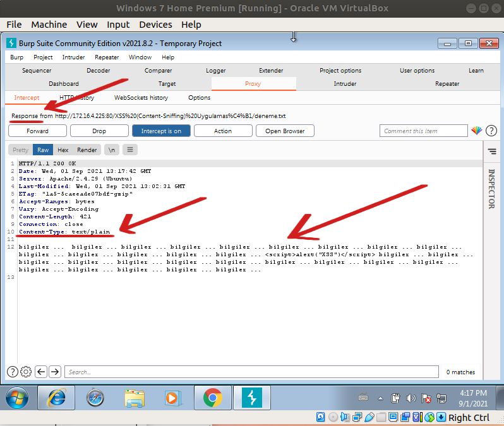
Task: Open the Sequencer tab
Action: coord(37,70)
